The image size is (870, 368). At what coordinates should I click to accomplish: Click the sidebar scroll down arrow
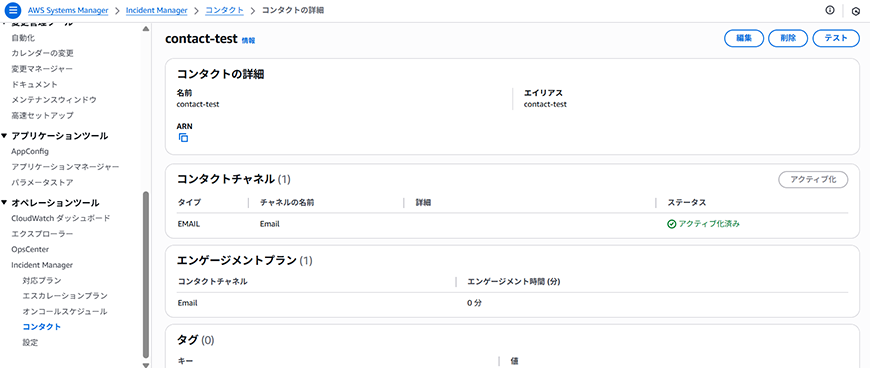146,365
